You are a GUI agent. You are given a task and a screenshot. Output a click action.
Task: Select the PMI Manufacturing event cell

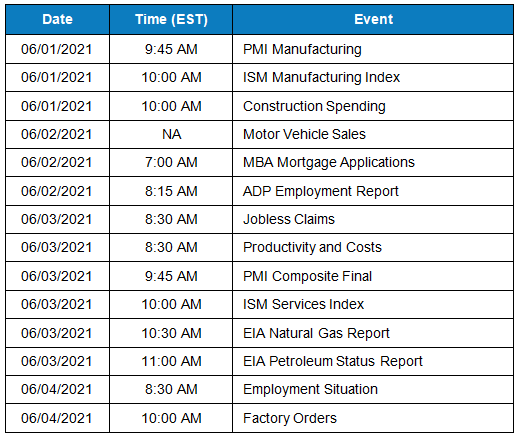tap(373, 49)
